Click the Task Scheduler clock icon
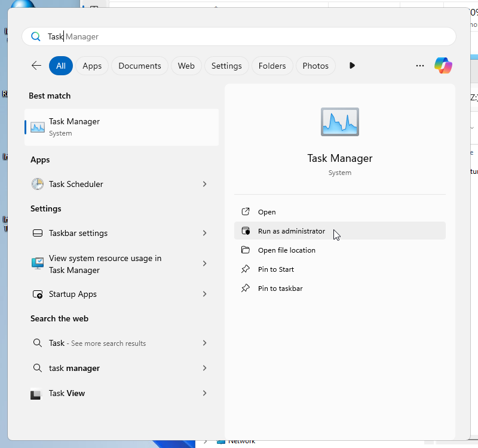This screenshot has width=478, height=448. 38,184
